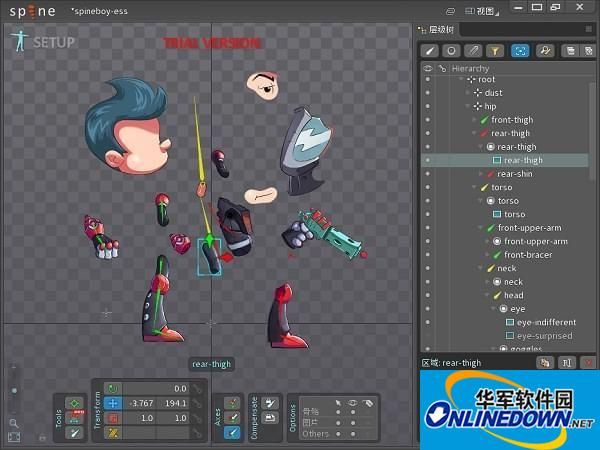Expand the dust bone node

pos(468,93)
